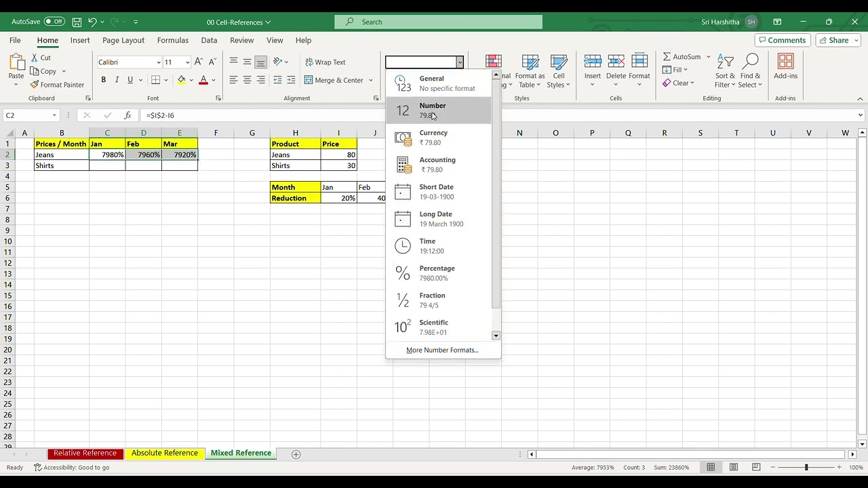Add a new sheet with plus icon
The width and height of the screenshot is (868, 488).
[296, 454]
